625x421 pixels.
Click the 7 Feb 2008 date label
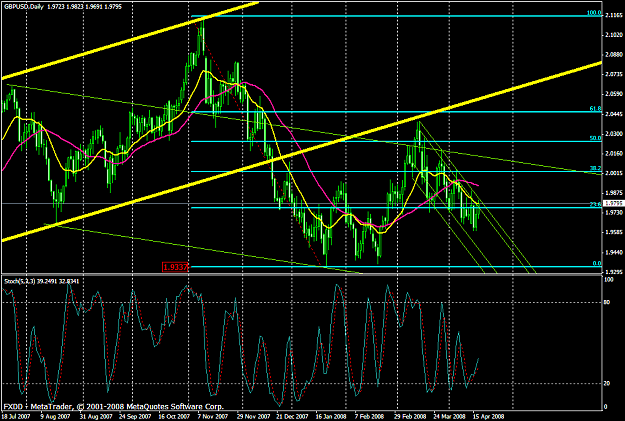369,416
